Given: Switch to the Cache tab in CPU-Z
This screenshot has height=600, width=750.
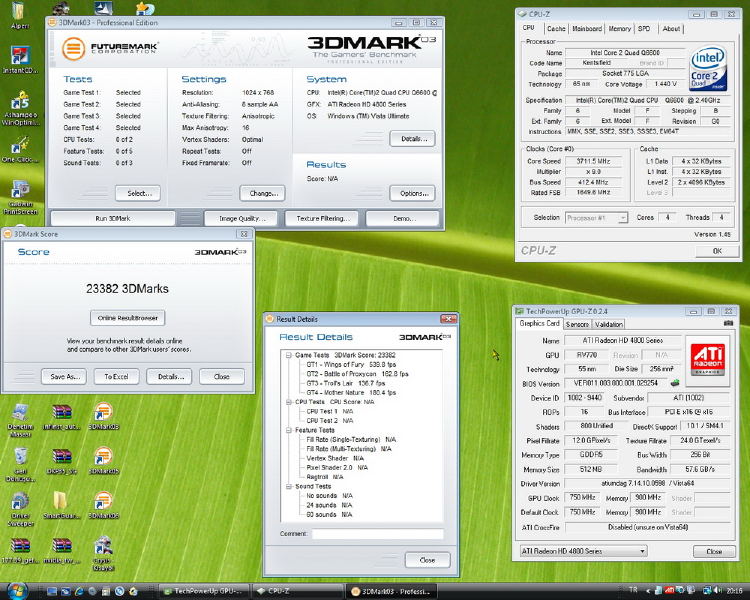Looking at the screenshot, I should pyautogui.click(x=556, y=29).
